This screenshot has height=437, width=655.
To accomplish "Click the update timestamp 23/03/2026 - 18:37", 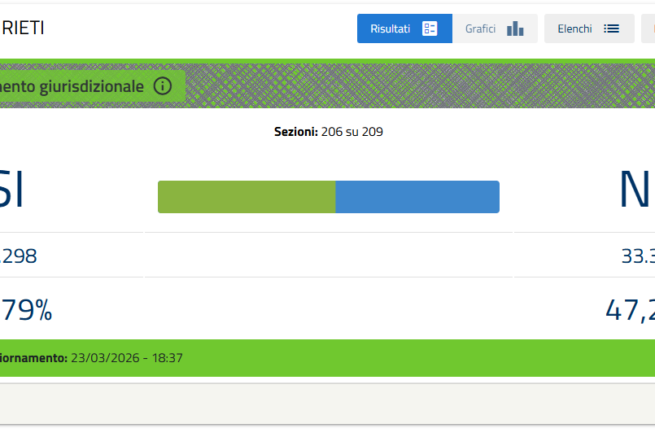I will tap(126, 357).
